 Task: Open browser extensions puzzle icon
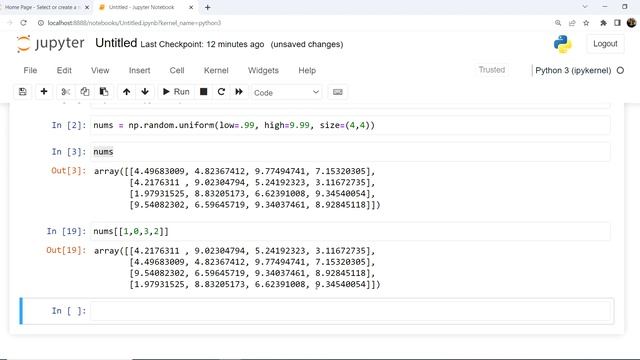(x=603, y=23)
